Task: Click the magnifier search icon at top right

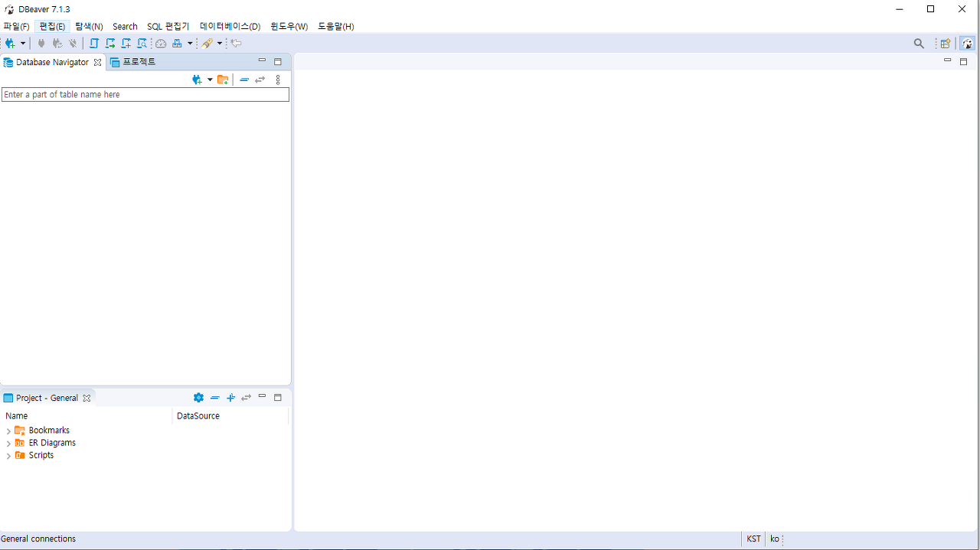Action: 919,44
